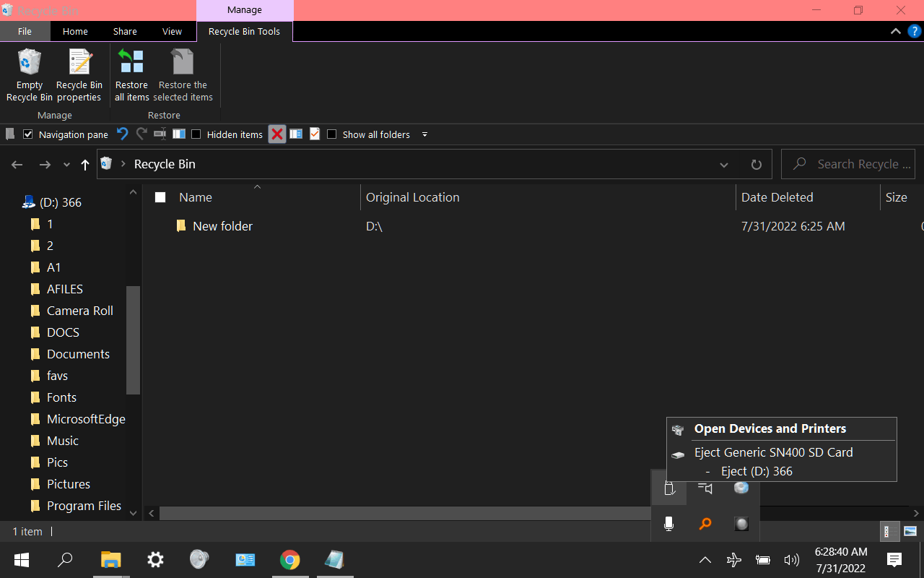Click the file list horizontal scrollbar
The image size is (924, 578).
pyautogui.click(x=404, y=513)
